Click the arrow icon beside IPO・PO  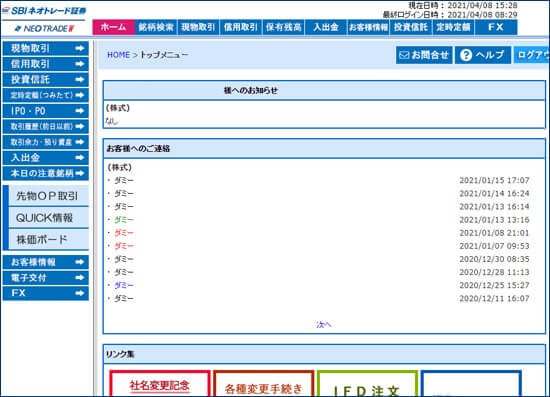tap(80, 111)
